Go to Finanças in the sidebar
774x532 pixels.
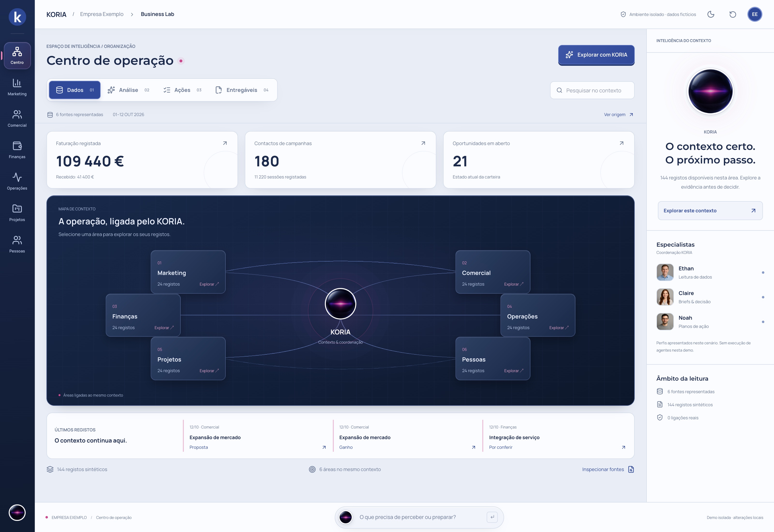[17, 150]
